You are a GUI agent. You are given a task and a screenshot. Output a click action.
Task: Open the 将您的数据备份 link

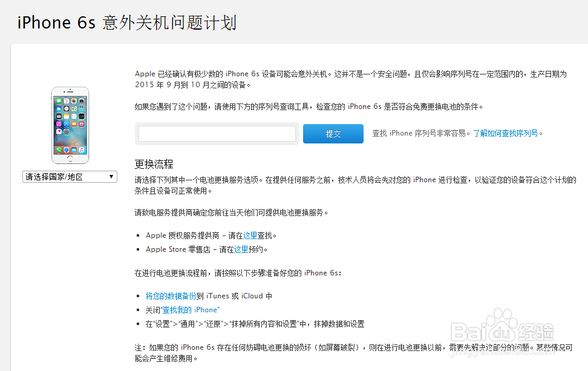(x=171, y=296)
